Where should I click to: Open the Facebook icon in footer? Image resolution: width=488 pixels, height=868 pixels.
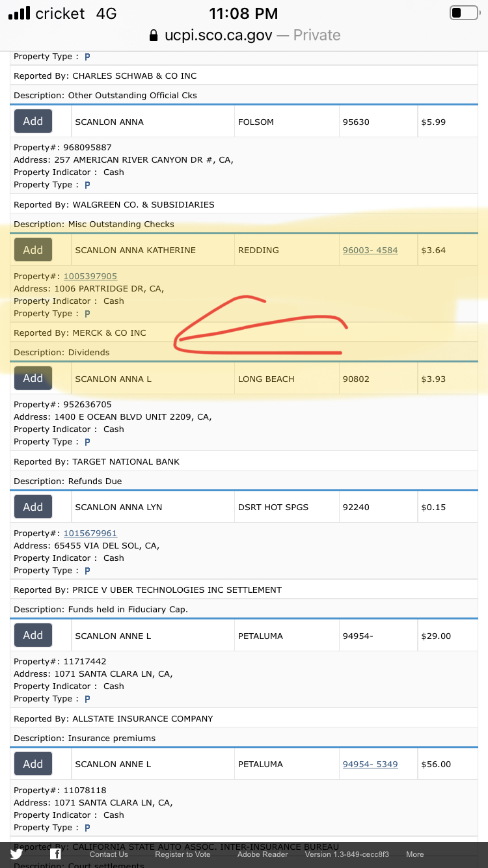click(56, 854)
